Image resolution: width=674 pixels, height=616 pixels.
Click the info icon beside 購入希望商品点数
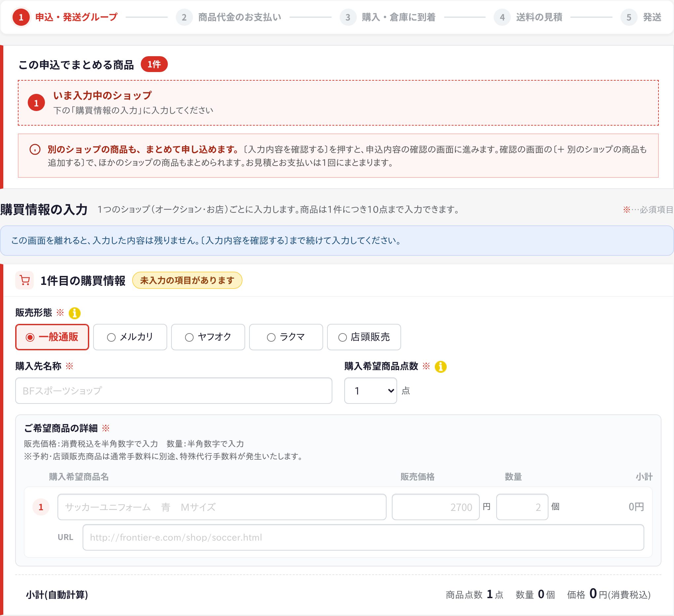[x=440, y=366]
